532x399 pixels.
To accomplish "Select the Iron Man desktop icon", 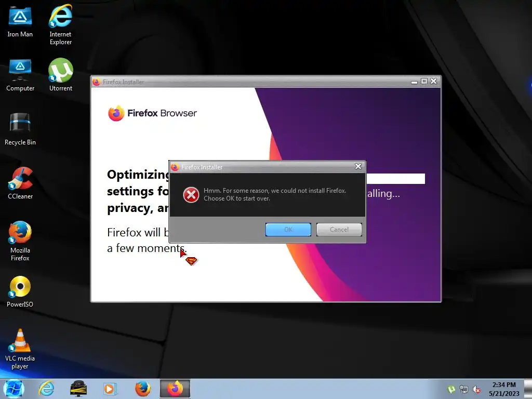I will (20, 21).
